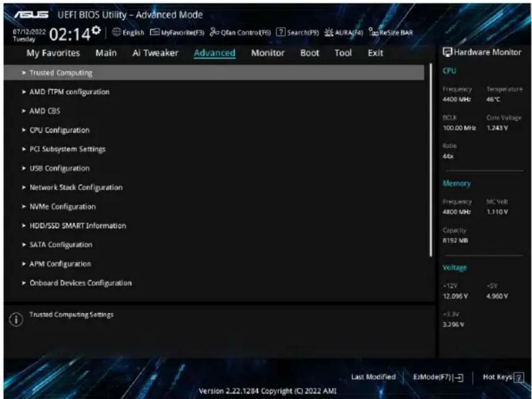This screenshot has height=399, width=532.
Task: Click the 02:14 clock display
Action: [x=70, y=34]
